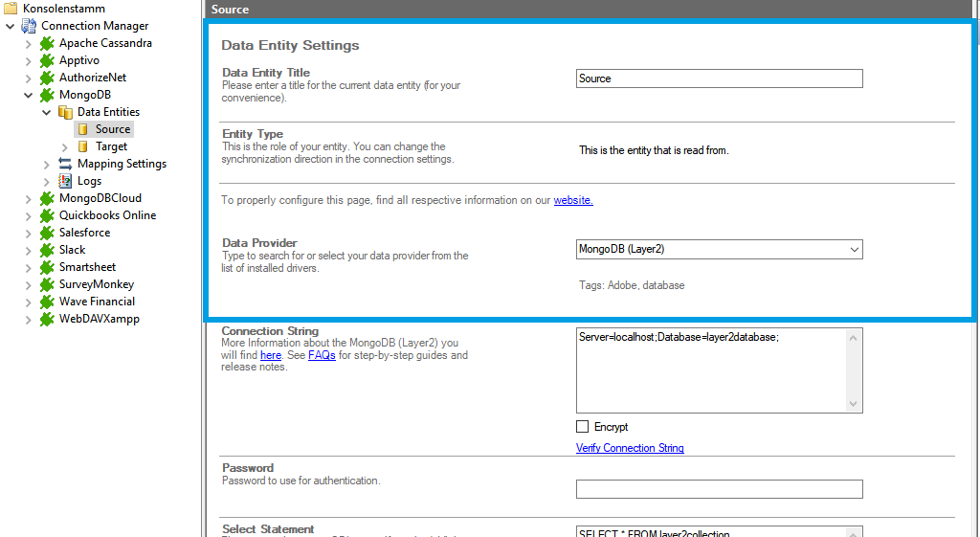Click the MongoDBCloud connection icon

click(47, 198)
